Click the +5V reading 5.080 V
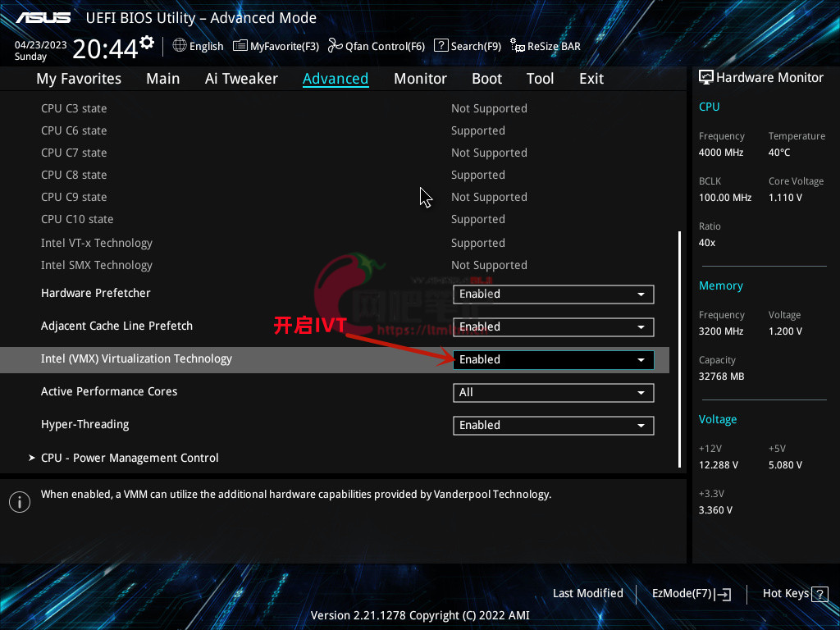Image resolution: width=840 pixels, height=630 pixels. tap(785, 465)
